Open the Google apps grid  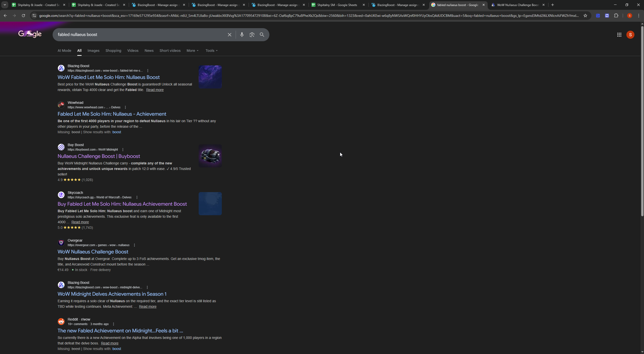(619, 35)
